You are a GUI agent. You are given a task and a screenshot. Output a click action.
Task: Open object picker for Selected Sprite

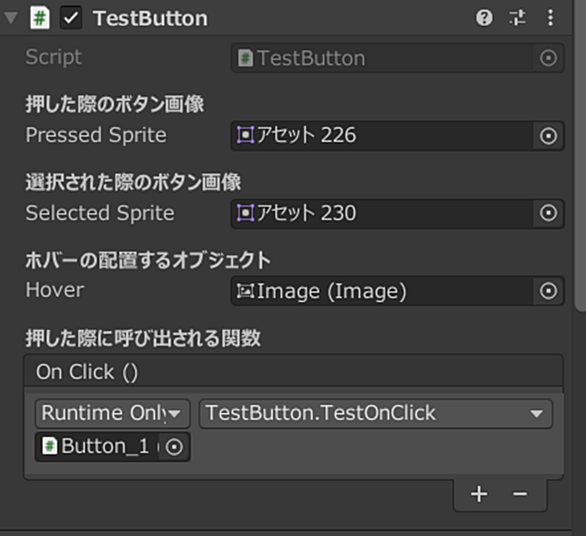click(x=548, y=213)
